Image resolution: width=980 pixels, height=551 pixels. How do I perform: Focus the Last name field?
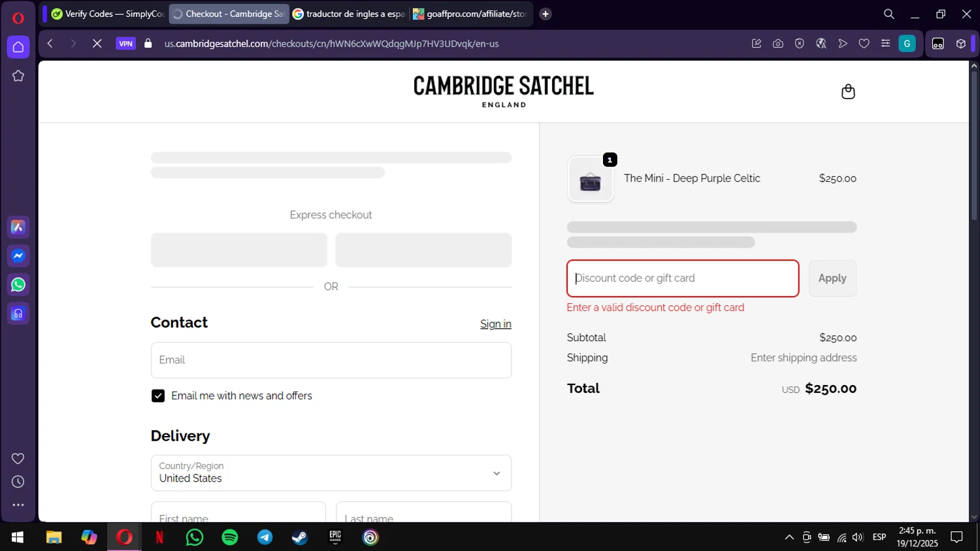[423, 512]
